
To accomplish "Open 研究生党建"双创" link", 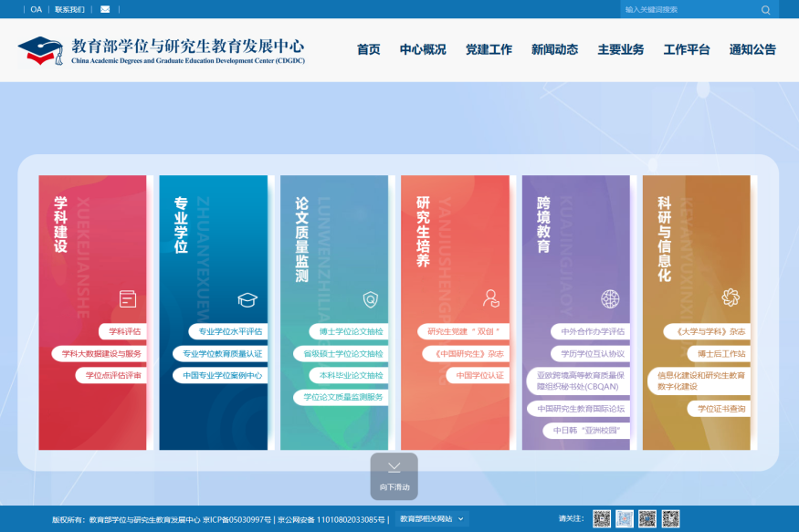I will point(463,331).
